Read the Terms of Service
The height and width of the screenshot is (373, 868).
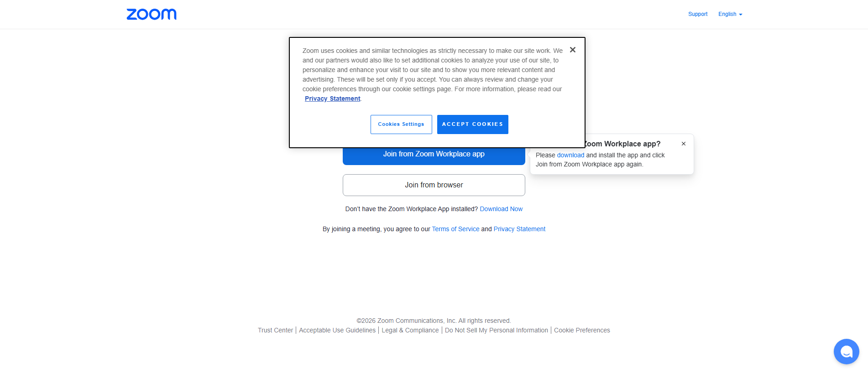(x=455, y=229)
